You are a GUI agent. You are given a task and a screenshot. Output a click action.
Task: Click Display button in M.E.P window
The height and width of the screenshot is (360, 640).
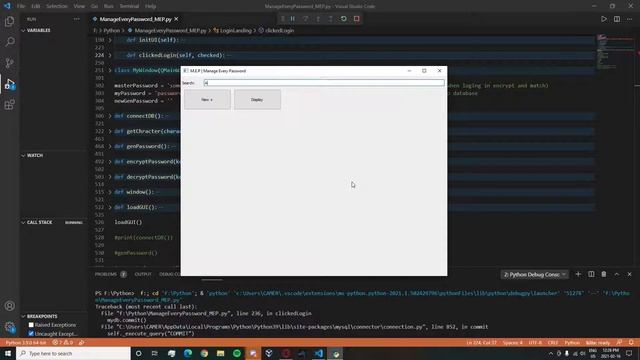(257, 100)
